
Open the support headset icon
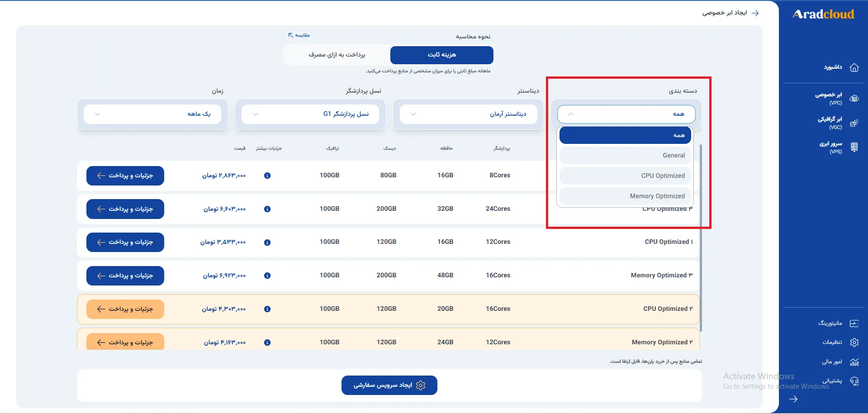[x=854, y=381]
